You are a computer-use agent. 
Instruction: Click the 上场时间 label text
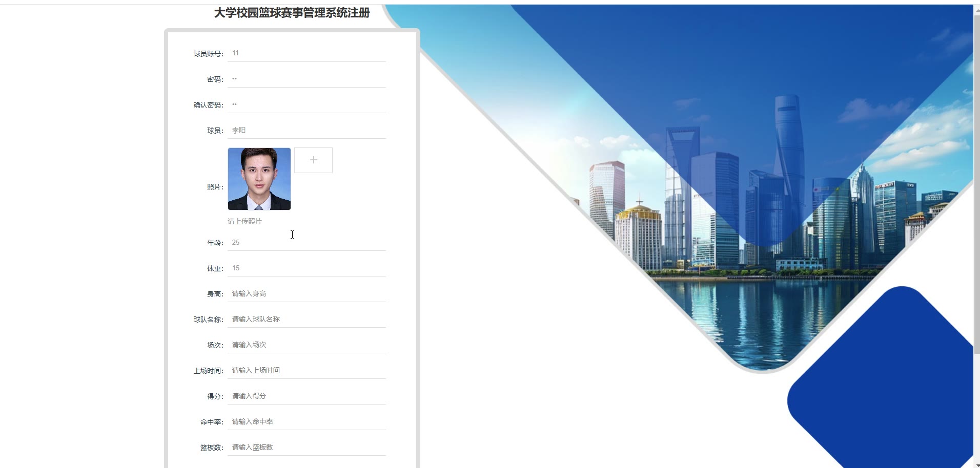point(209,371)
